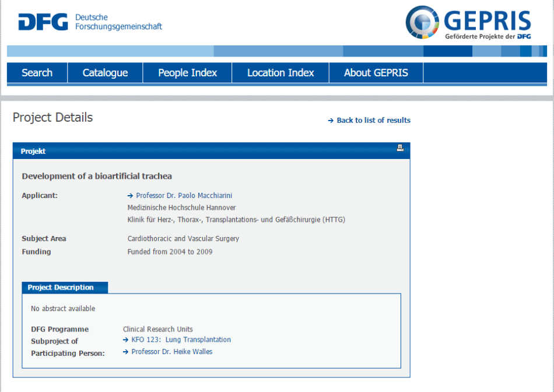554x392 pixels.
Task: Open the KFO 123 Lung Transplantation project
Action: coord(181,340)
